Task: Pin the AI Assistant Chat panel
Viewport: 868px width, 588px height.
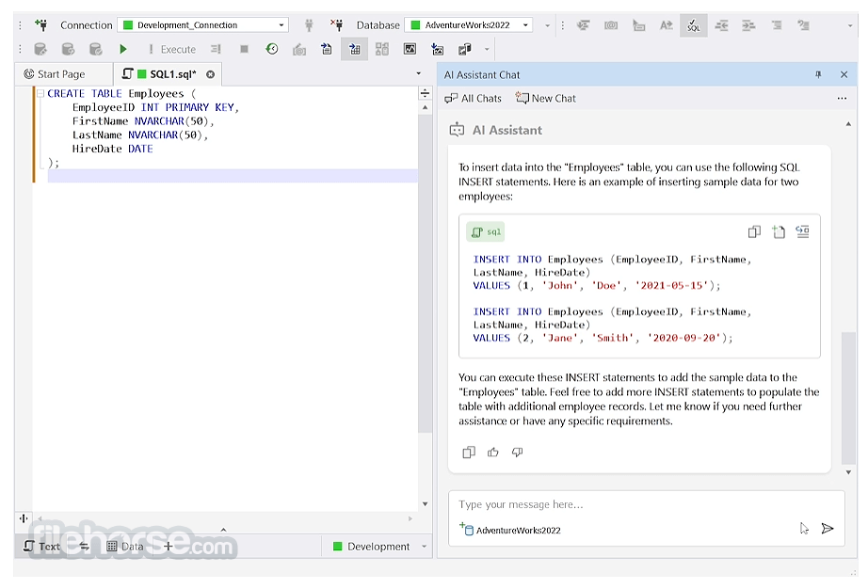Action: (x=818, y=74)
